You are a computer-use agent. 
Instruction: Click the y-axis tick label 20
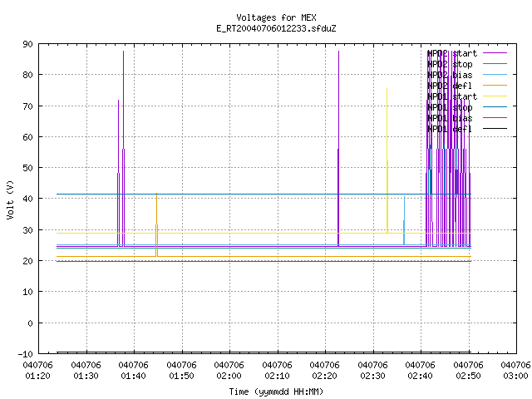coord(27,261)
